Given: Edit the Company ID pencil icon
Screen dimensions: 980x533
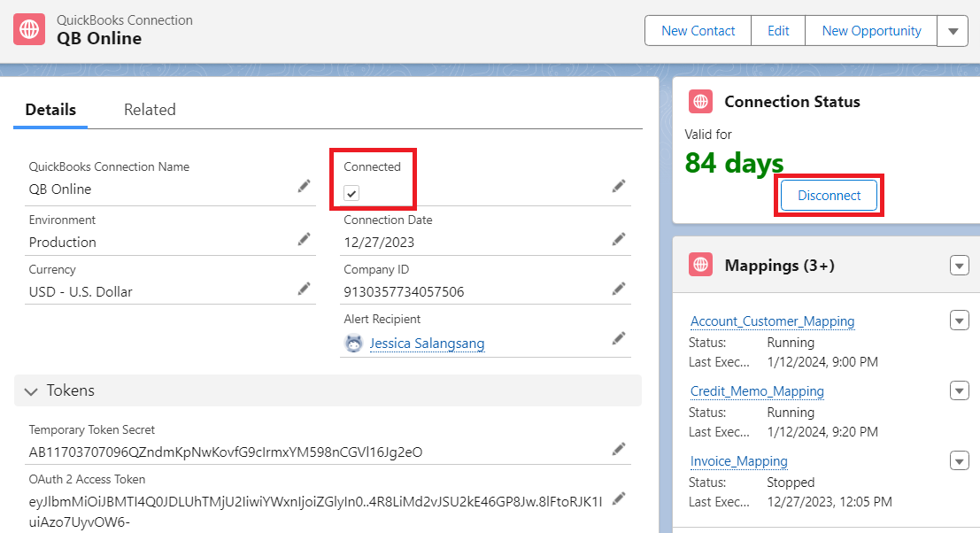Looking at the screenshot, I should (619, 289).
